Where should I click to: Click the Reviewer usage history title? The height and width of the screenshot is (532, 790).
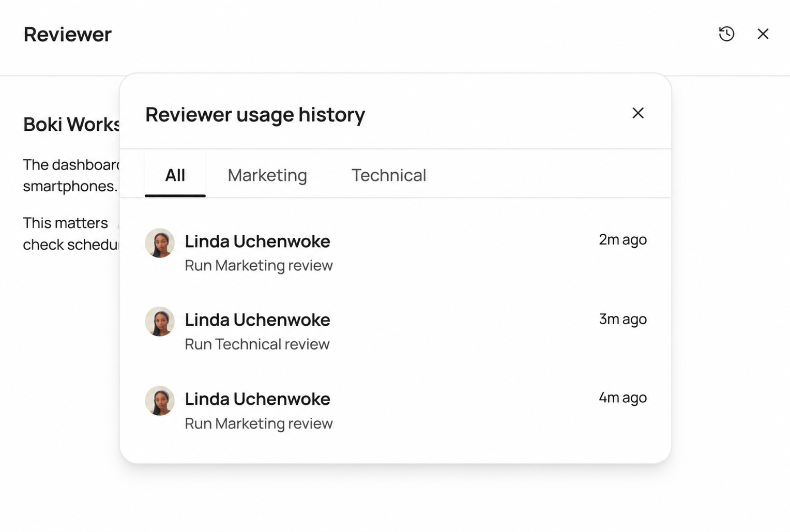pyautogui.click(x=255, y=115)
